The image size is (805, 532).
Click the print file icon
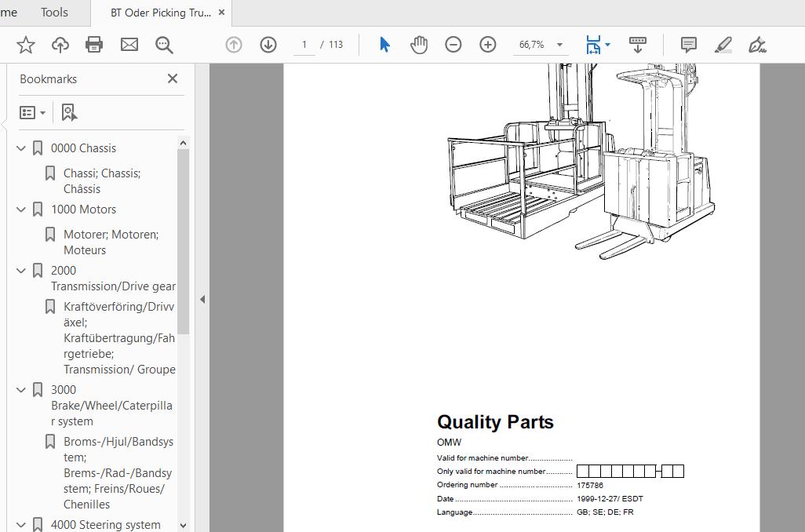[94, 45]
